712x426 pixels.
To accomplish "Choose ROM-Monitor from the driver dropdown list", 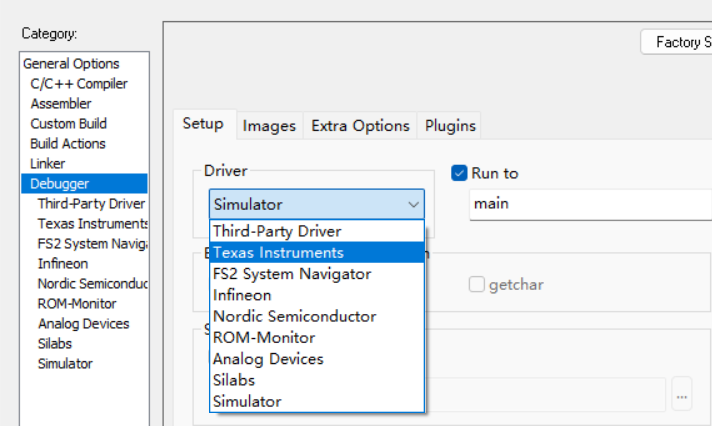I will click(x=264, y=337).
